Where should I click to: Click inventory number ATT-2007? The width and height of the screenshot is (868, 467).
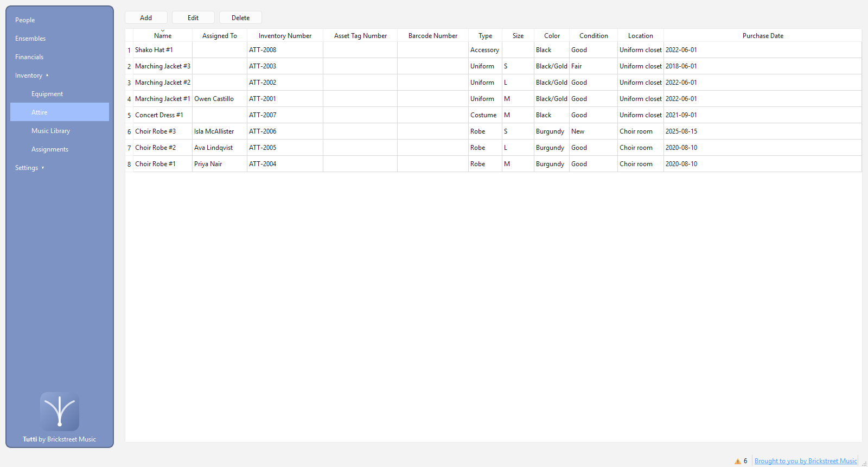click(x=285, y=115)
